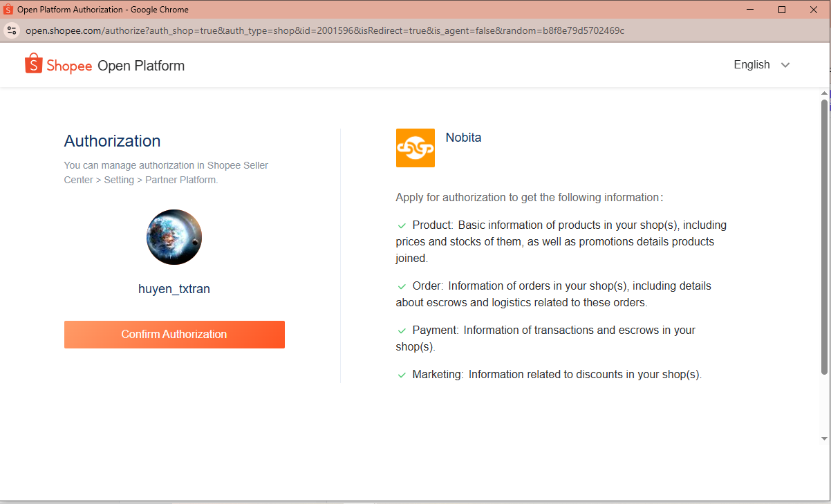Click the Nobita orange app icon
The width and height of the screenshot is (831, 504).
coord(416,148)
